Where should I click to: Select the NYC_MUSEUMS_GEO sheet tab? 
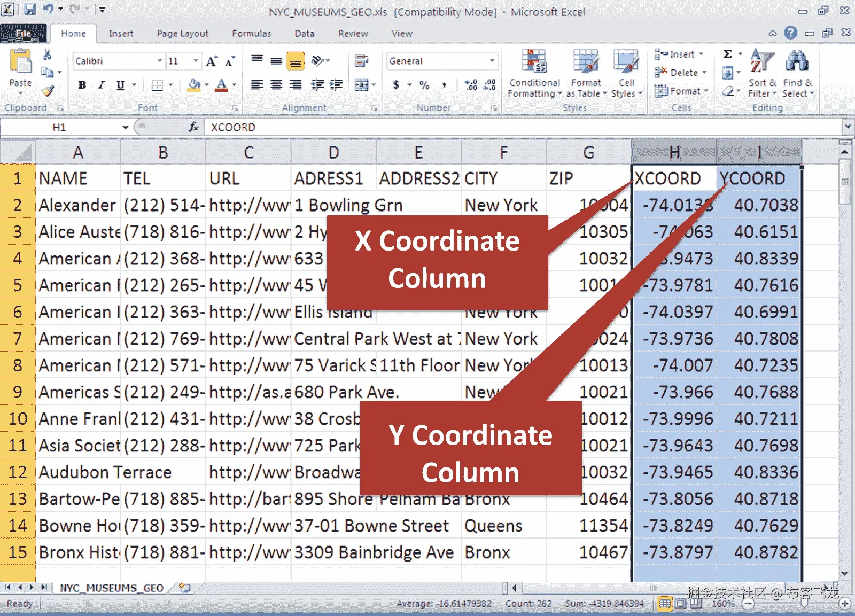(x=111, y=588)
